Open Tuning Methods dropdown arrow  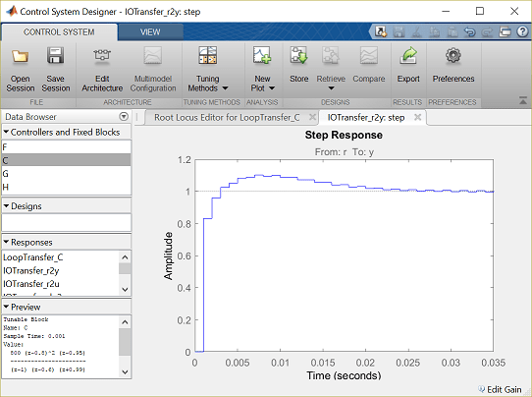[225, 88]
